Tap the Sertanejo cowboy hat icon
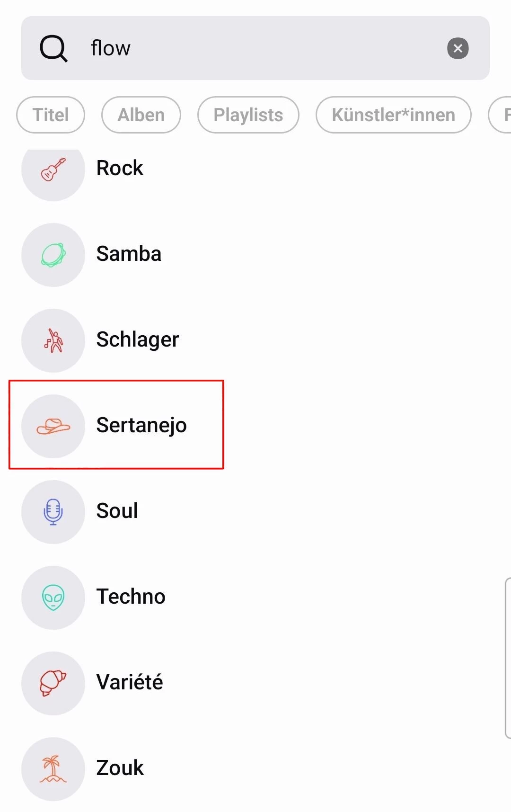The width and height of the screenshot is (511, 812). click(x=53, y=426)
